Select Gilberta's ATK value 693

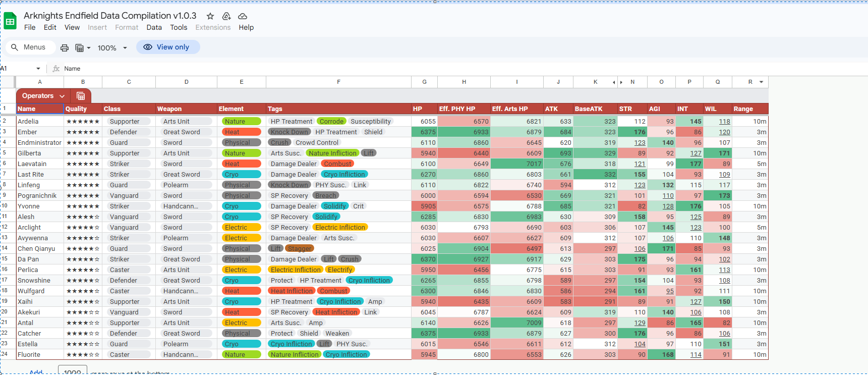(x=558, y=153)
